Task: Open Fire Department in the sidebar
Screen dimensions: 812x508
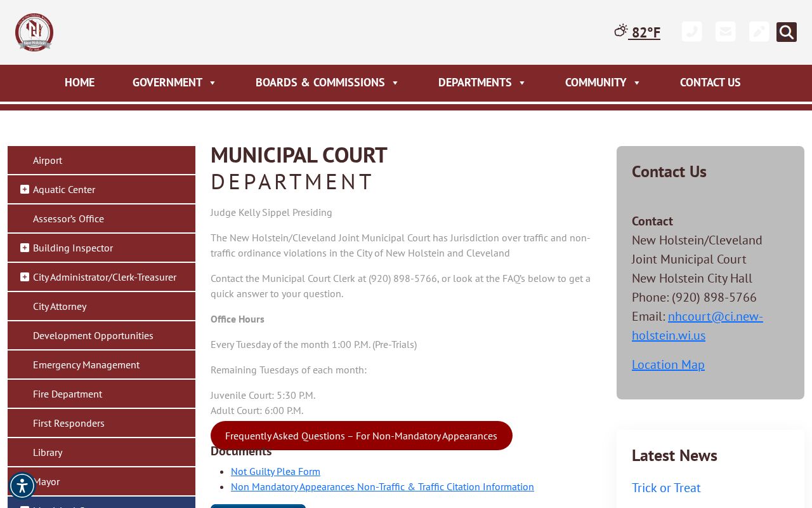Action: coord(101,394)
